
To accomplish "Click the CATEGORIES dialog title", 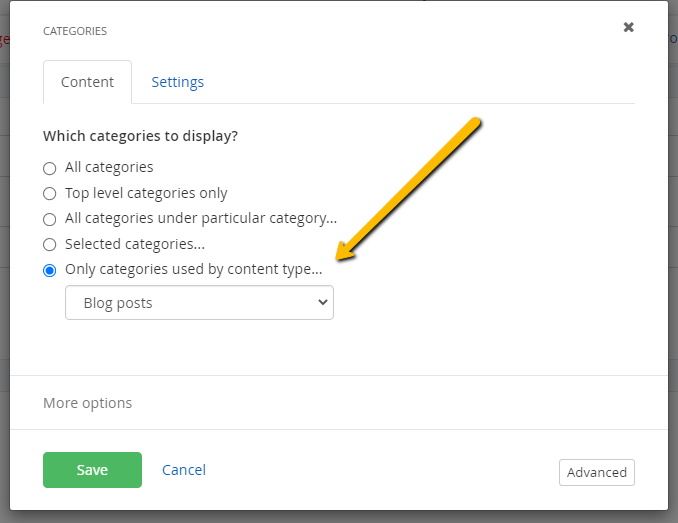I will point(75,31).
